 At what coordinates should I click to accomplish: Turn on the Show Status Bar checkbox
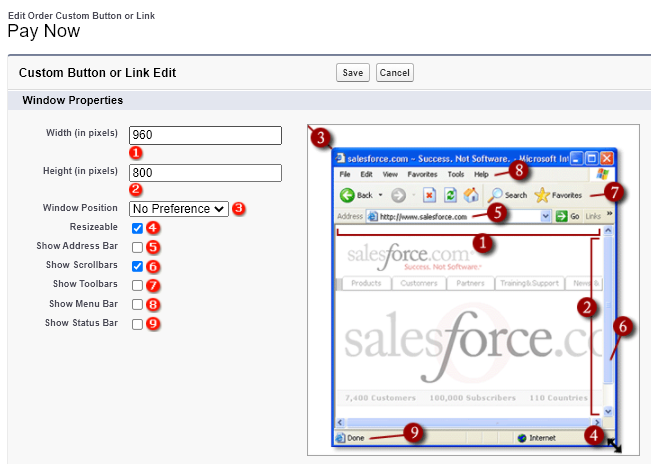pos(137,324)
